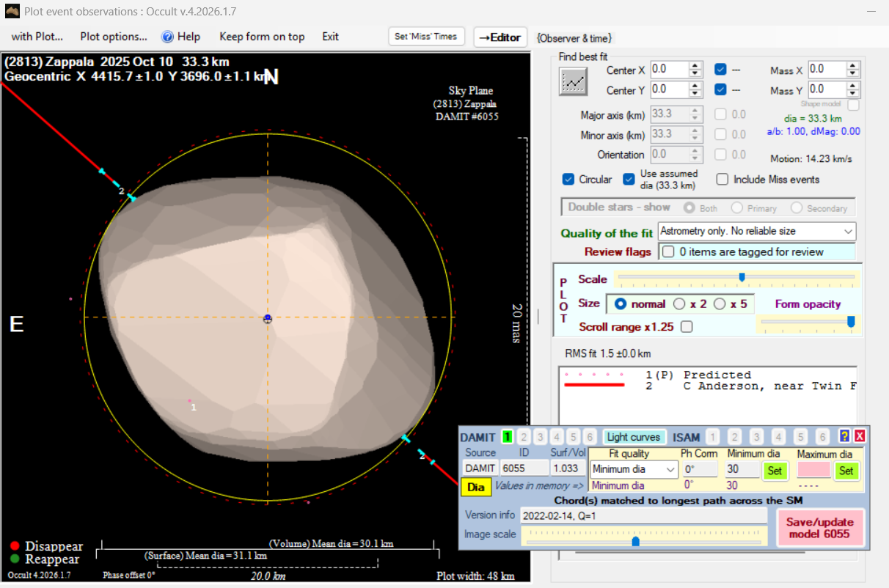Select the 'x 5' plot size radio
This screenshot has height=588, width=889.
point(720,304)
